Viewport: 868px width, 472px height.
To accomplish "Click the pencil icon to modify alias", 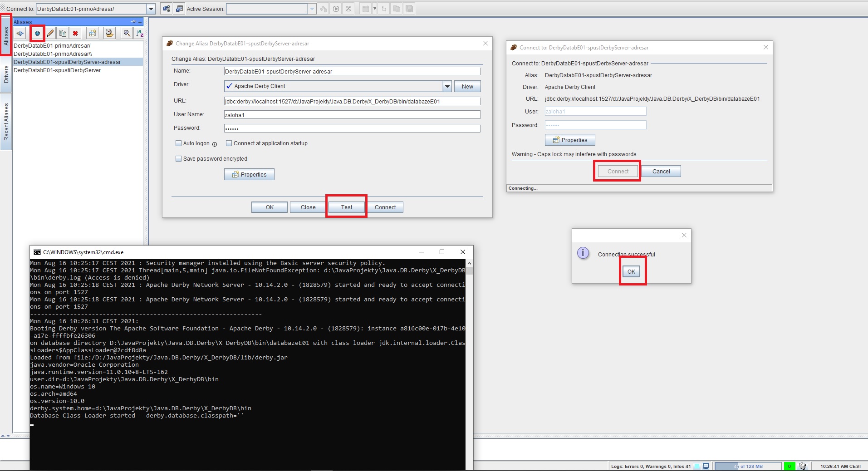I will pyautogui.click(x=50, y=33).
